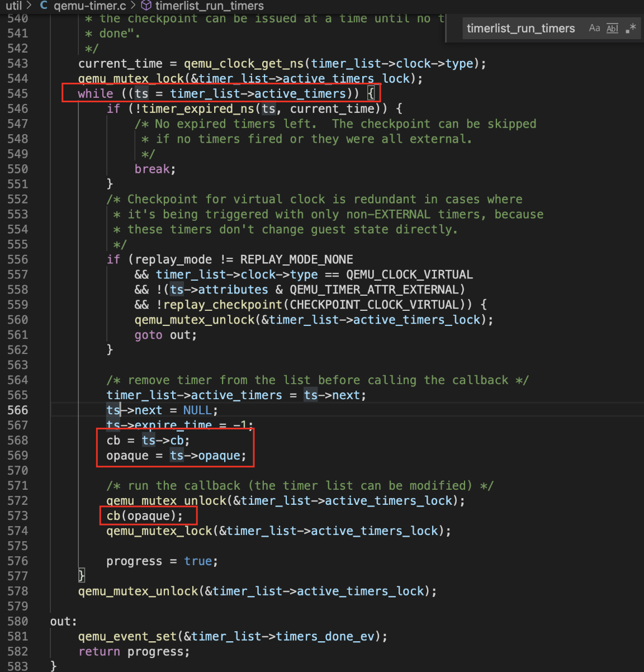
Task: Click NULL on line 566
Action: pos(197,410)
